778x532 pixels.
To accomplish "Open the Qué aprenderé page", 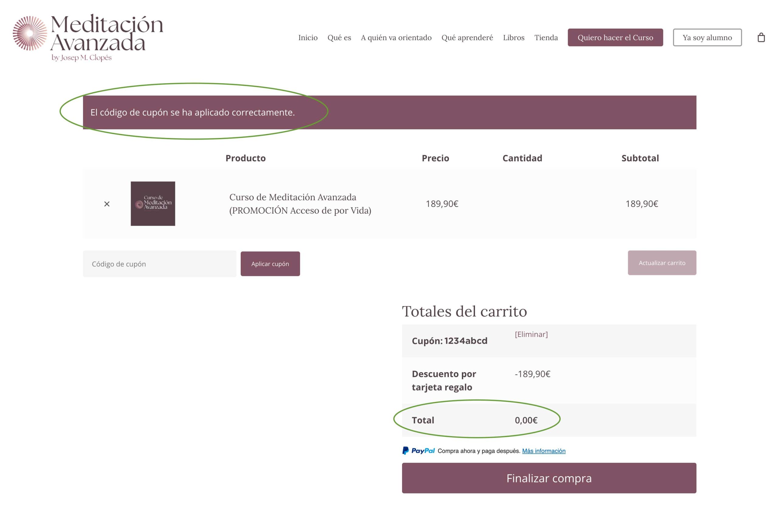I will 467,37.
